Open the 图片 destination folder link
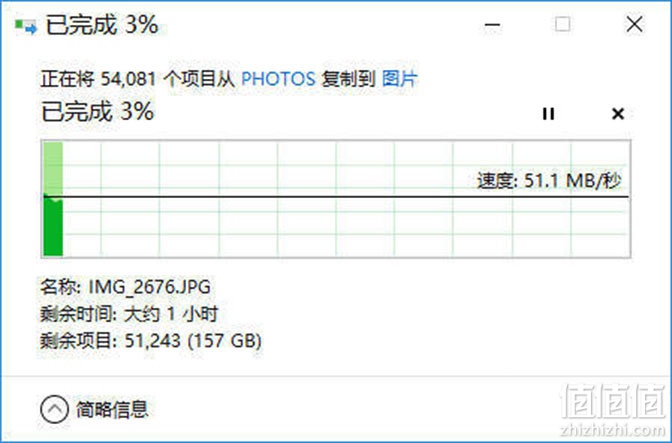672x443 pixels. [399, 79]
